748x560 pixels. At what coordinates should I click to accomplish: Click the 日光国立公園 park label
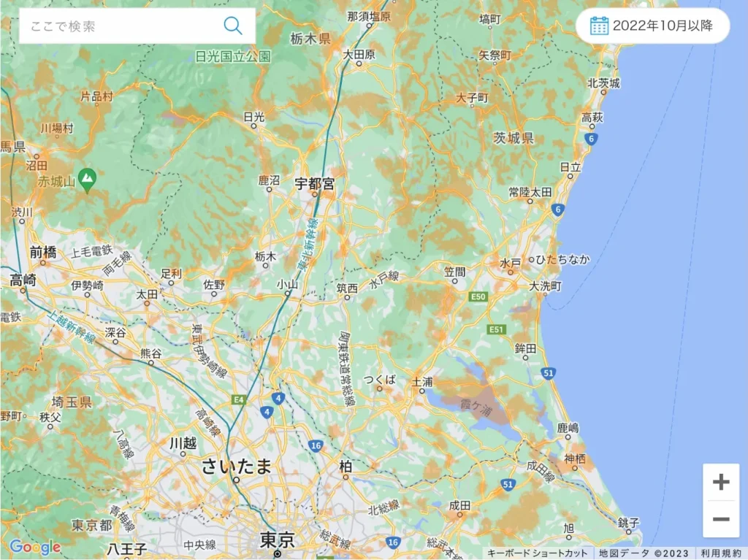pos(233,57)
